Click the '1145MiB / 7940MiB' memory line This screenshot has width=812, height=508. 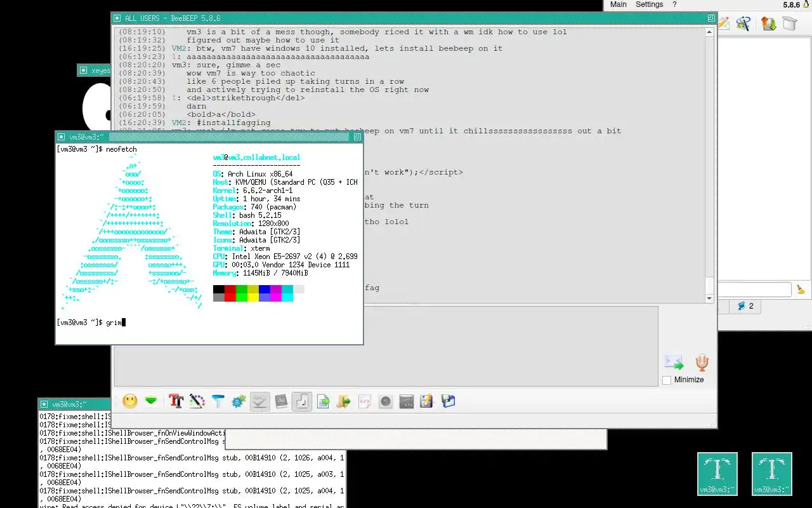pos(275,273)
